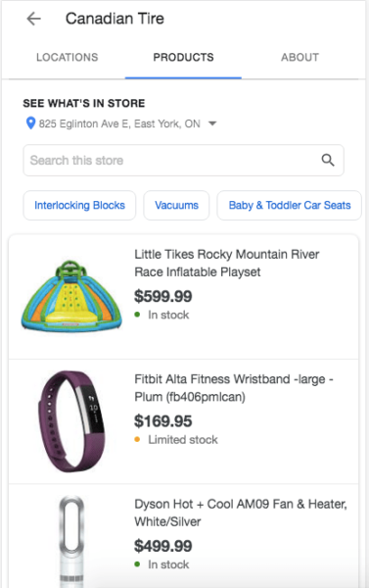Image resolution: width=369 pixels, height=588 pixels.
Task: Expand the store address dropdown arrow
Action: pos(212,123)
